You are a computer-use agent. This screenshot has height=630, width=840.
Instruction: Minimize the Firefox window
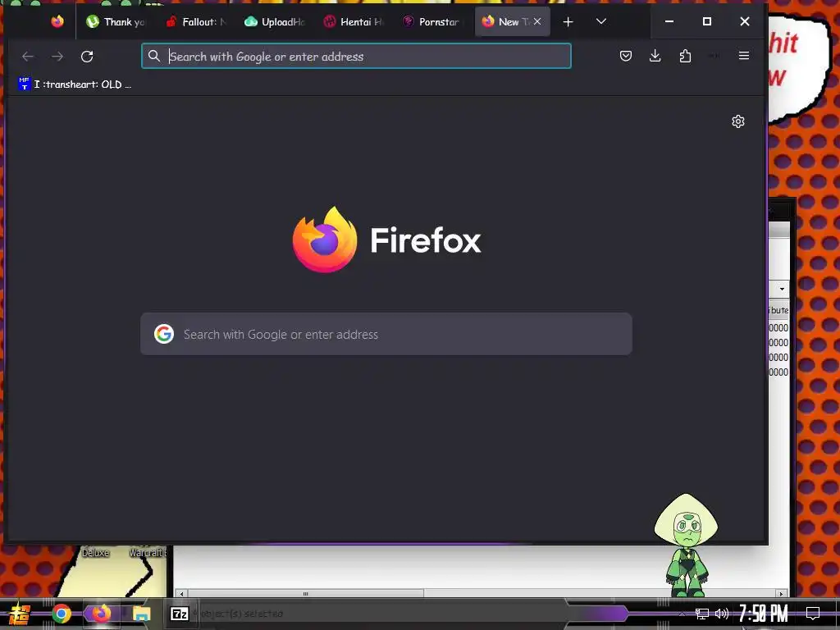[669, 21]
